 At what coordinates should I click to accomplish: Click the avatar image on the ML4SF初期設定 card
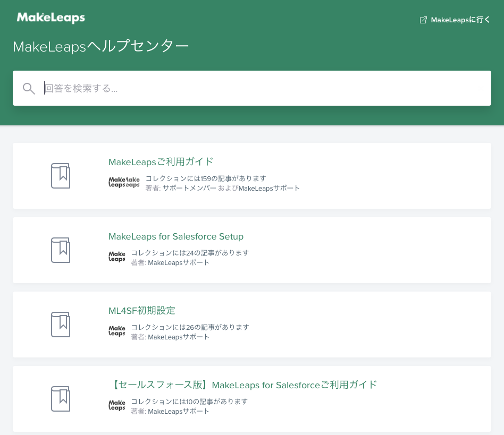click(x=116, y=331)
